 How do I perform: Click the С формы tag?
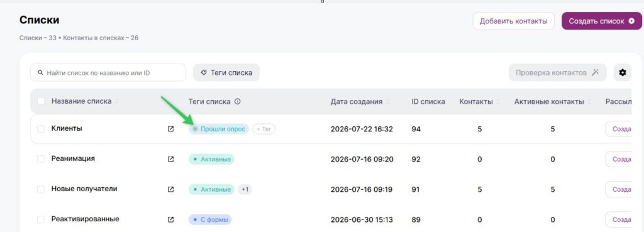(x=210, y=219)
